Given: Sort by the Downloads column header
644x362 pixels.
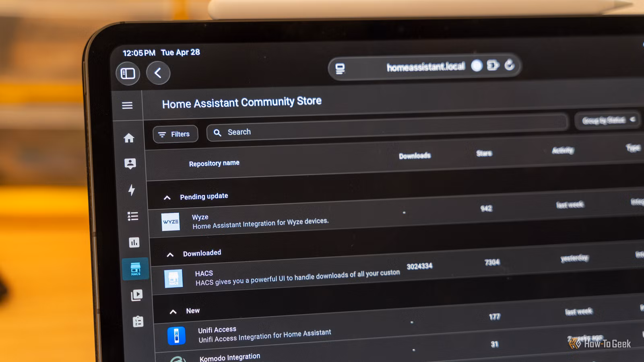Looking at the screenshot, I should tap(415, 156).
